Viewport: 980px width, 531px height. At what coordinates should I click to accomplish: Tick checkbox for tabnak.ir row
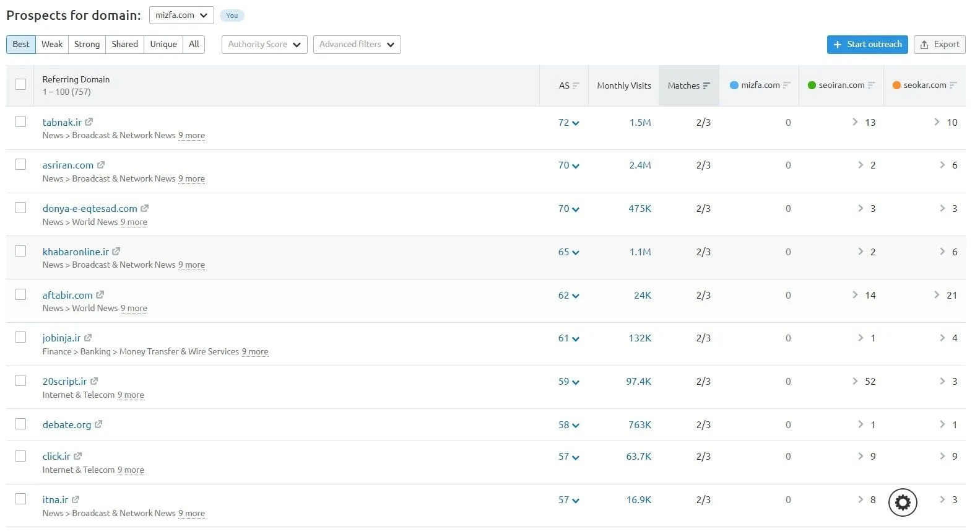(20, 121)
